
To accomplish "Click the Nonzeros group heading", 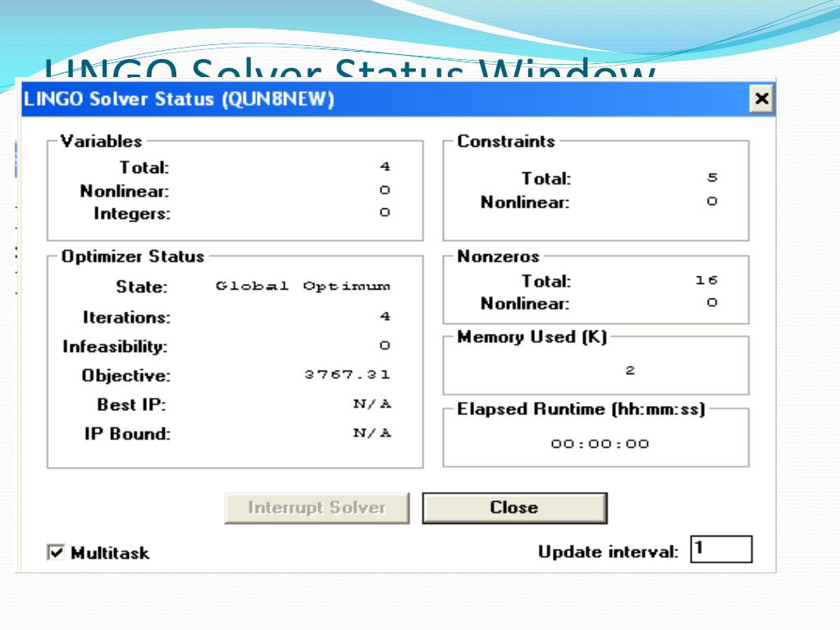I will 498,257.
